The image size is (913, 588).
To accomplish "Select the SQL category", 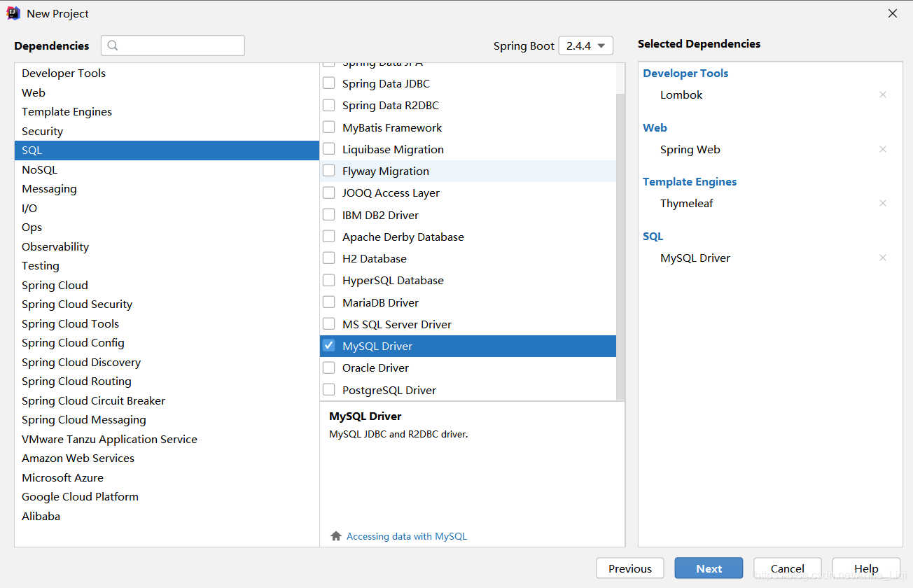I will pyautogui.click(x=167, y=150).
